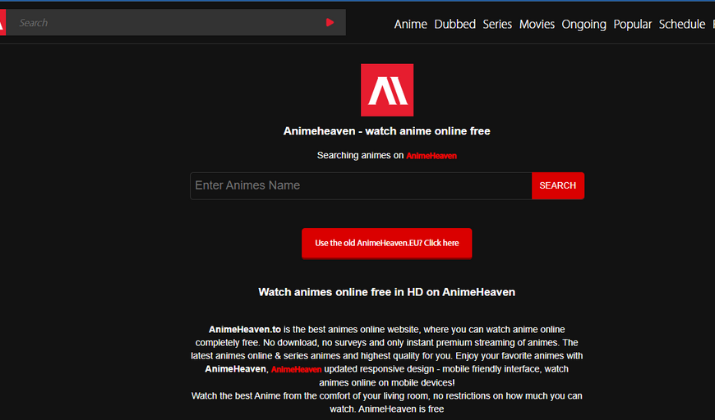View the Schedule page
The height and width of the screenshot is (420, 715).
tap(682, 24)
